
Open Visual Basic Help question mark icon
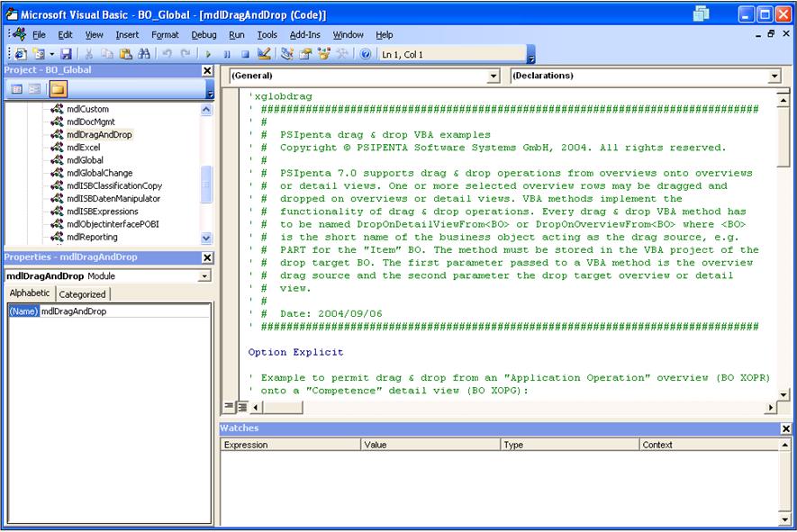tap(366, 54)
